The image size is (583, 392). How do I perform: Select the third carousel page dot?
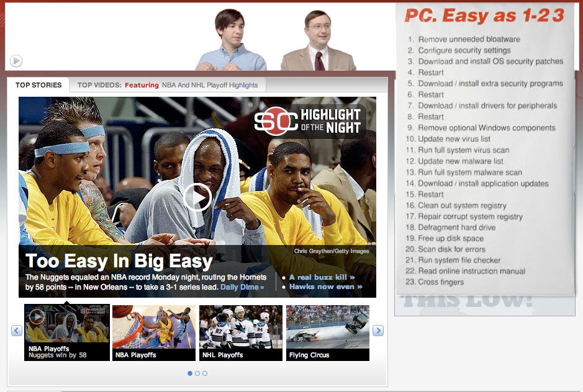pos(205,373)
